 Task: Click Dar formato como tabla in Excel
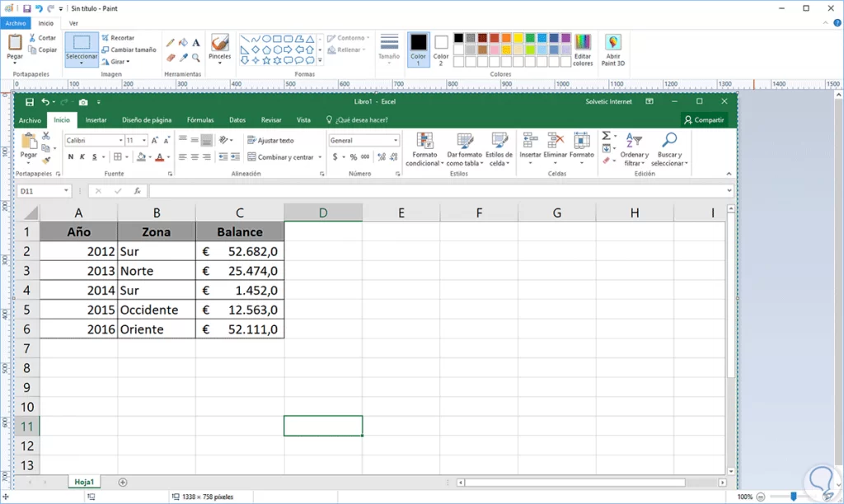pyautogui.click(x=465, y=150)
